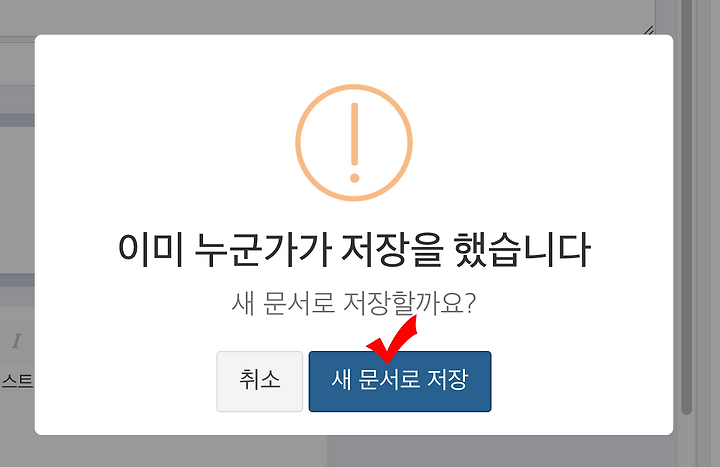Click the orange exclamation warning icon
720x467 pixels.
pyautogui.click(x=354, y=142)
